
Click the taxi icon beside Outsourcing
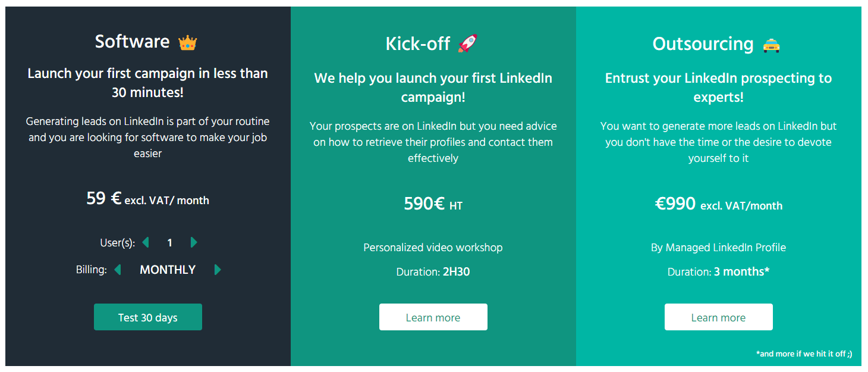[771, 45]
